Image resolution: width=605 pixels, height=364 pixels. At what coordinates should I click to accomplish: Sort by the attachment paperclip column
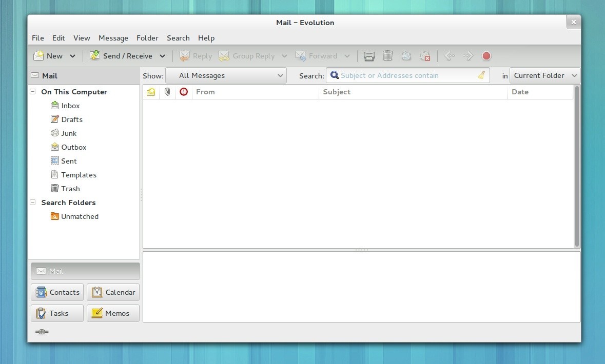point(167,92)
